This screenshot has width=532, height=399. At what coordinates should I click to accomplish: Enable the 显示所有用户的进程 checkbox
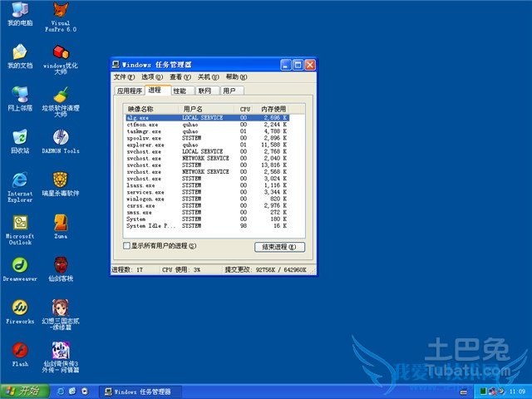pos(127,246)
